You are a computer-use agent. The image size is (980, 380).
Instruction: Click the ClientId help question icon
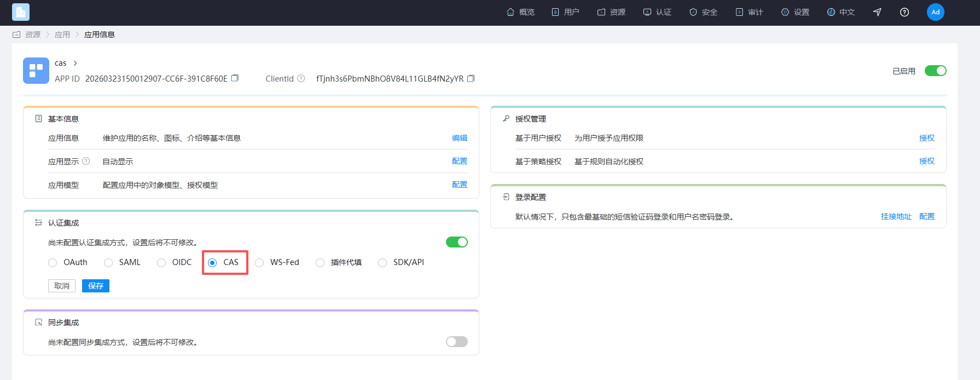coord(301,78)
